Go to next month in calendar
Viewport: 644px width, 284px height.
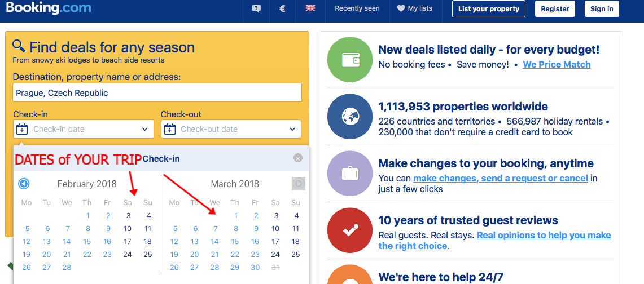(298, 184)
